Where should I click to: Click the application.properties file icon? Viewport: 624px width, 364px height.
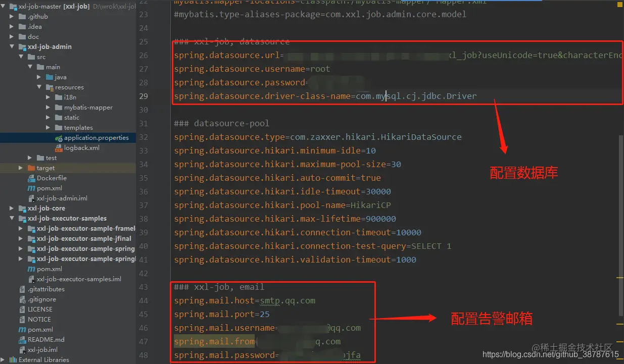tap(59, 138)
